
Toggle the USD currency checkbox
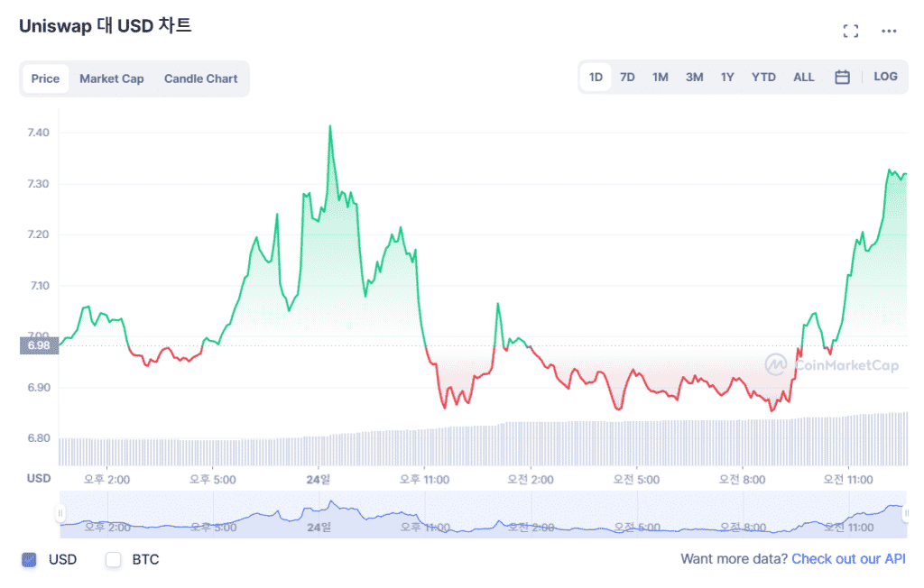point(29,559)
